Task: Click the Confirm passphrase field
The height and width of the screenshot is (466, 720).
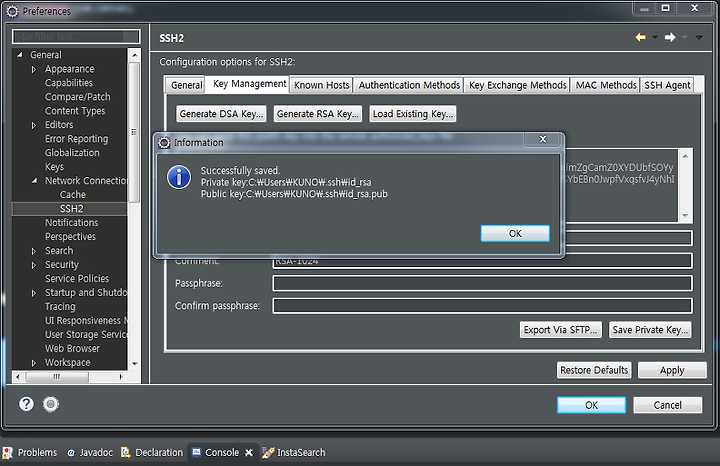Action: (482, 306)
